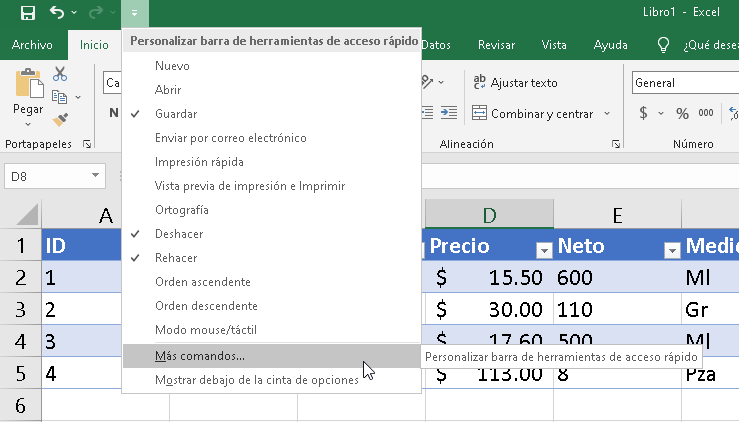This screenshot has width=739, height=422.
Task: Open the Neto column filter arrow
Action: coord(672,251)
